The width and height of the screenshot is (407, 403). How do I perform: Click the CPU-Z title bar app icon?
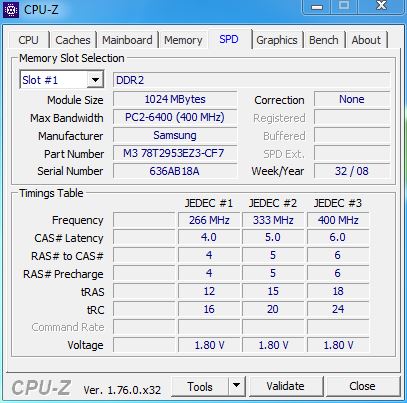click(x=11, y=10)
